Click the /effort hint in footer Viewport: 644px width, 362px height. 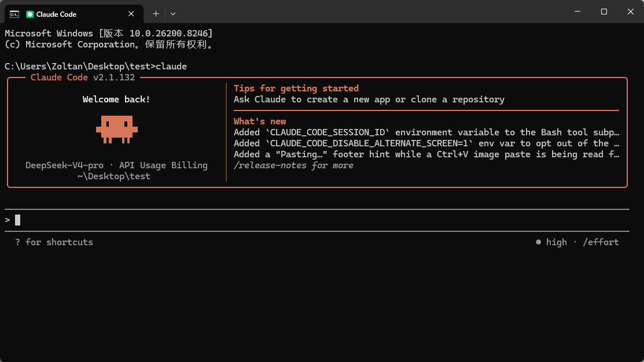click(x=601, y=242)
